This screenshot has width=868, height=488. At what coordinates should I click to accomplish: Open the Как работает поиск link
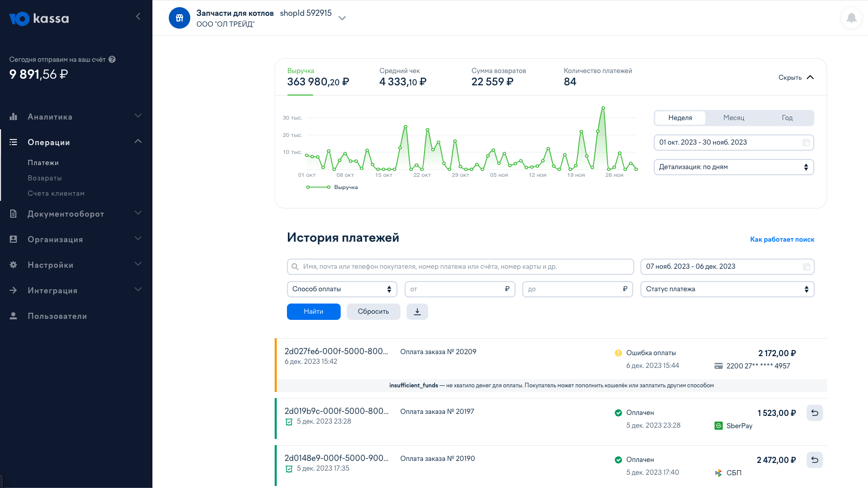(x=782, y=240)
